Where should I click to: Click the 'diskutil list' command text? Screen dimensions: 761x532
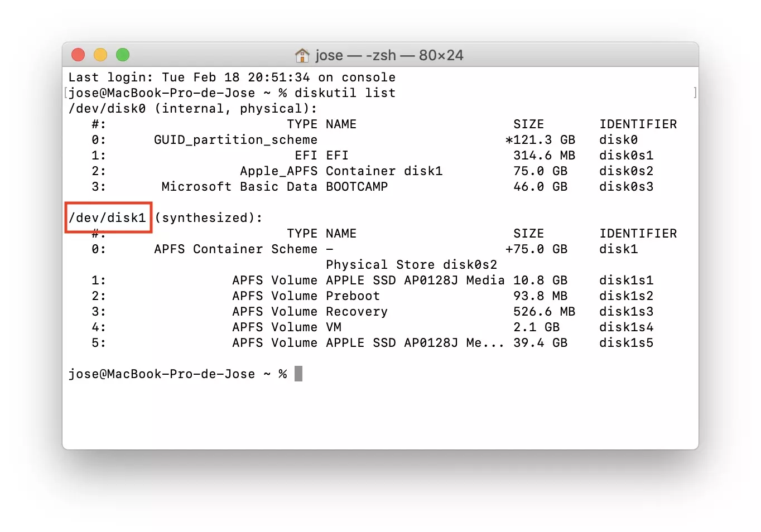pyautogui.click(x=345, y=93)
